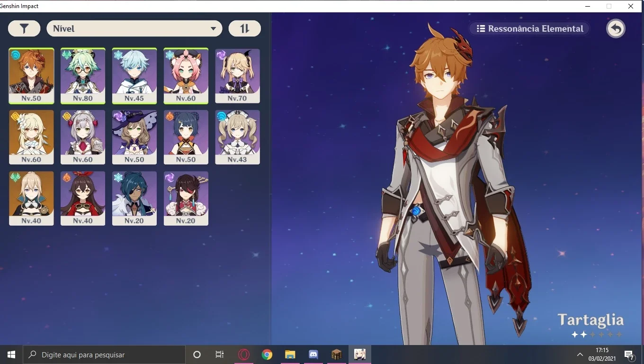
Task: Show hidden system tray icons
Action: [x=580, y=355]
